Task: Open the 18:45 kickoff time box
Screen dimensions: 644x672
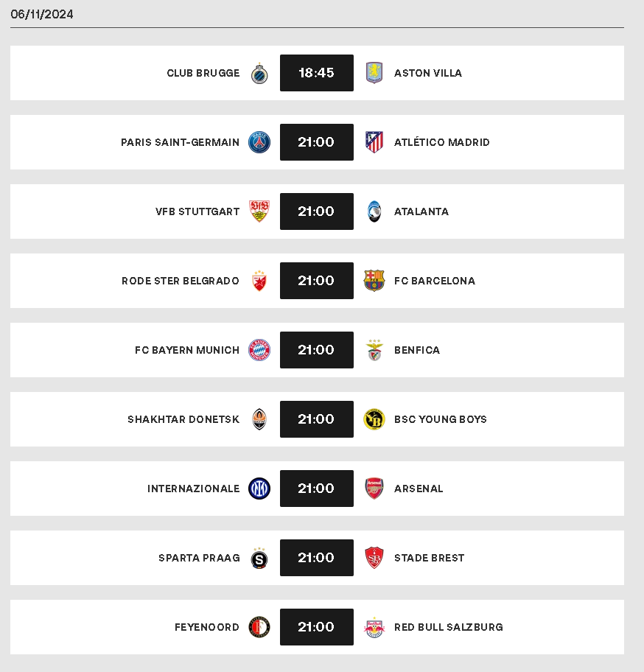Action: point(317,73)
